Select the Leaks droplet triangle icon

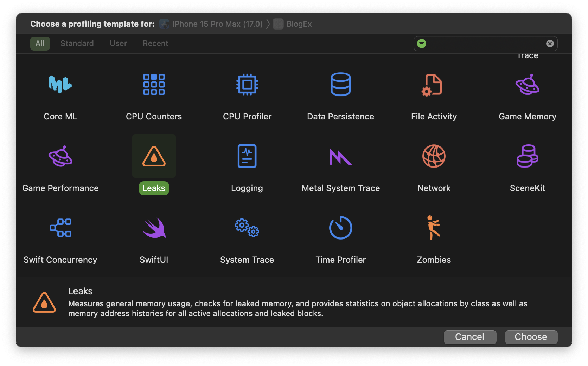point(154,156)
